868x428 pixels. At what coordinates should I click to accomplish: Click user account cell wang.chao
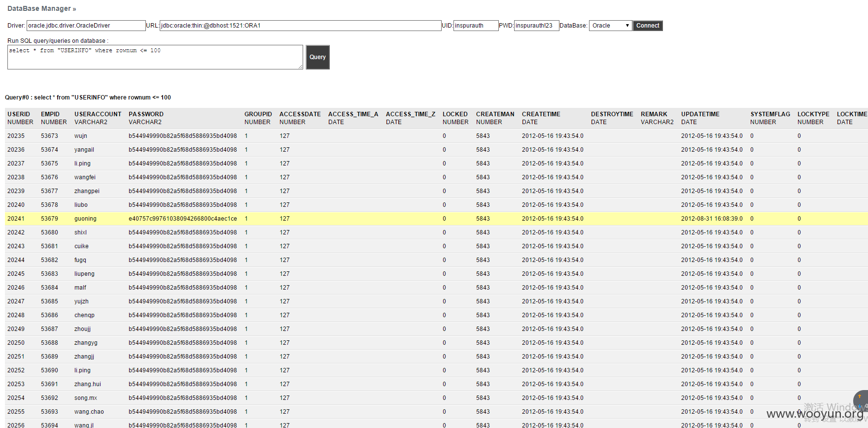[89, 412]
